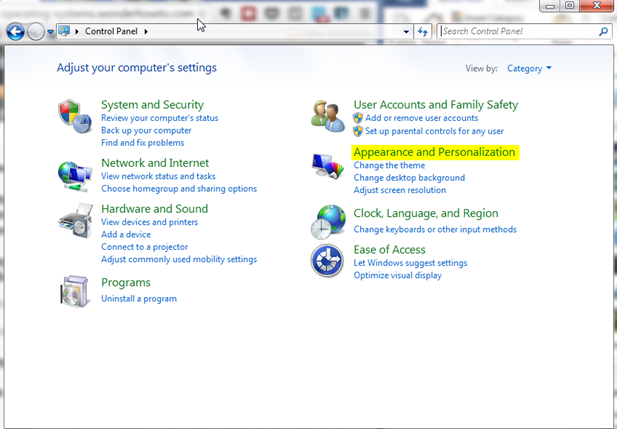The height and width of the screenshot is (429, 617).
Task: Open the recent pages dropdown arrow
Action: [x=50, y=32]
